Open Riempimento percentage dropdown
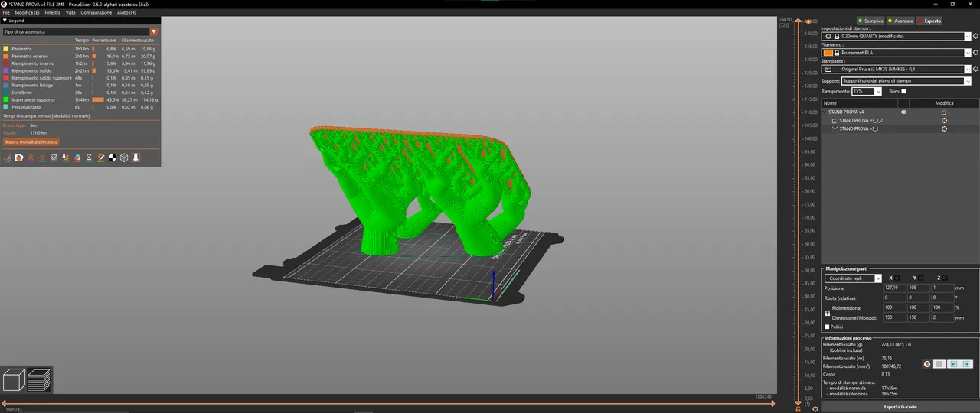The height and width of the screenshot is (413, 980). pos(878,91)
